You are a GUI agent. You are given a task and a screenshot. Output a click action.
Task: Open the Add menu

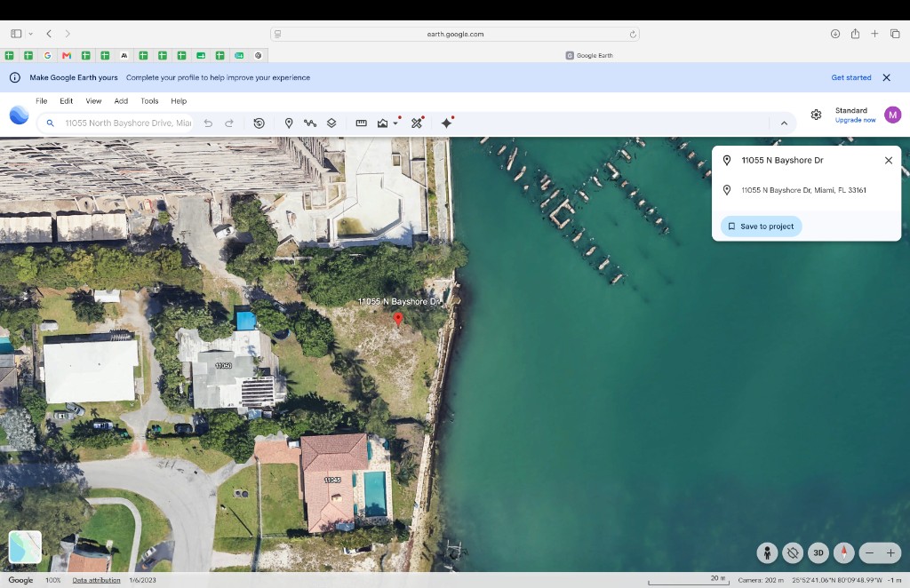(121, 101)
